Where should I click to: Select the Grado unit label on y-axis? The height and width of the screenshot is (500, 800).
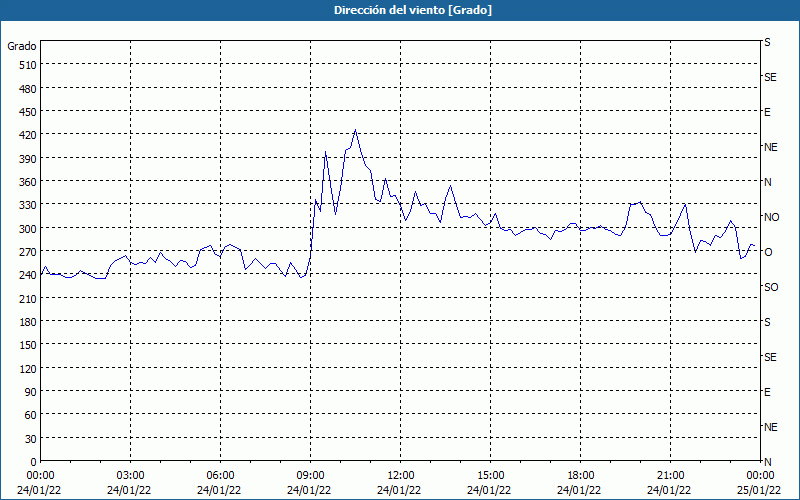tap(22, 46)
